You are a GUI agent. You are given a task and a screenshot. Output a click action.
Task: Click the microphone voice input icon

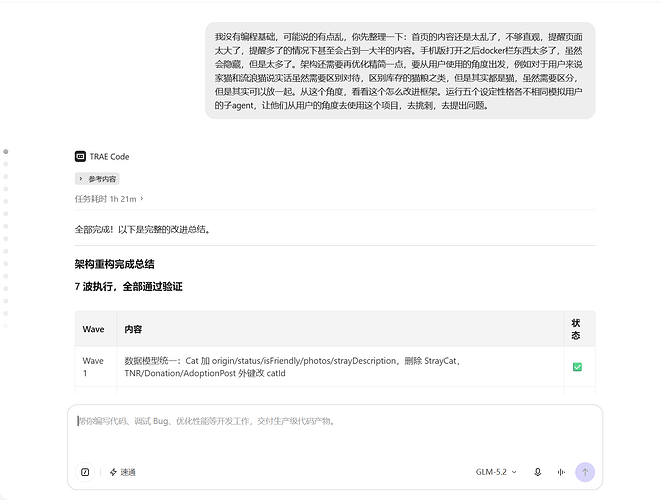click(x=537, y=472)
